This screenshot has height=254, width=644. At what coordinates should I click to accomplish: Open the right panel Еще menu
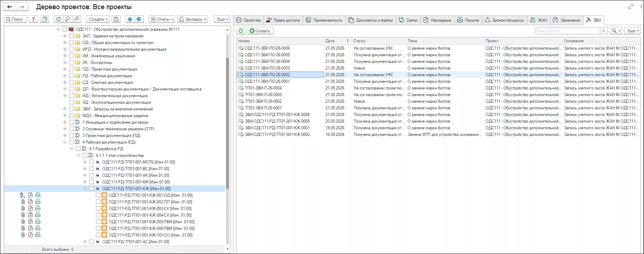point(632,31)
